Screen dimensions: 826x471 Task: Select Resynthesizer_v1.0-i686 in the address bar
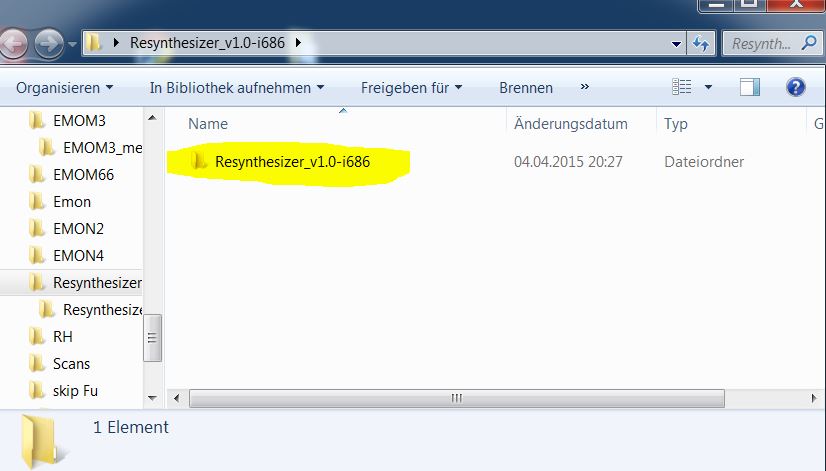point(208,43)
